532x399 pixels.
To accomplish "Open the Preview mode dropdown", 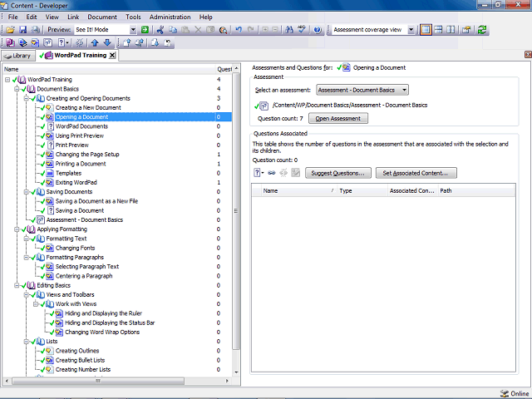I will [x=133, y=30].
